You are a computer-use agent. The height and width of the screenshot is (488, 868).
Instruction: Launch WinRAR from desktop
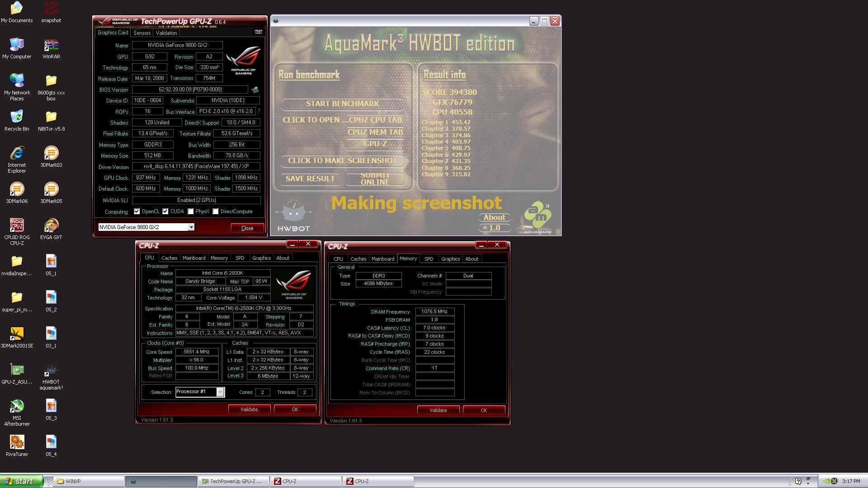click(x=51, y=48)
